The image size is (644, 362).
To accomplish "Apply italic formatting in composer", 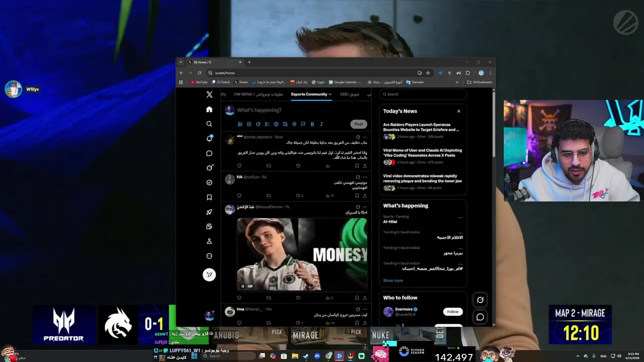I will pos(321,124).
